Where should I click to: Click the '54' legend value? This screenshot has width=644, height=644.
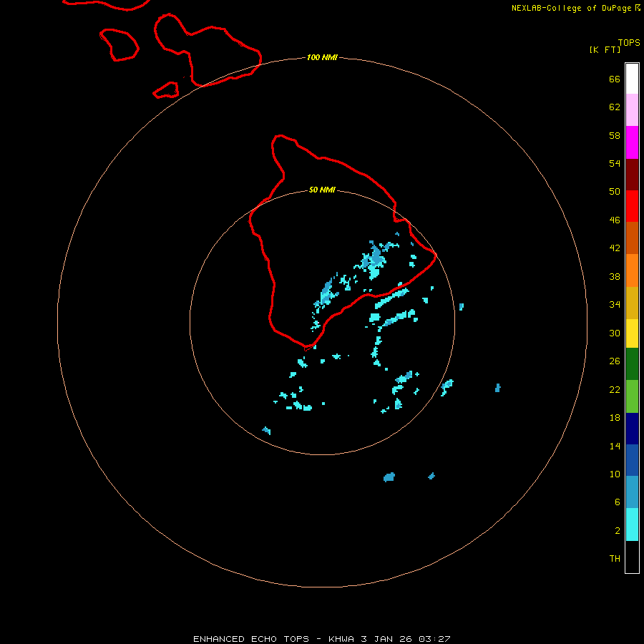point(615,163)
